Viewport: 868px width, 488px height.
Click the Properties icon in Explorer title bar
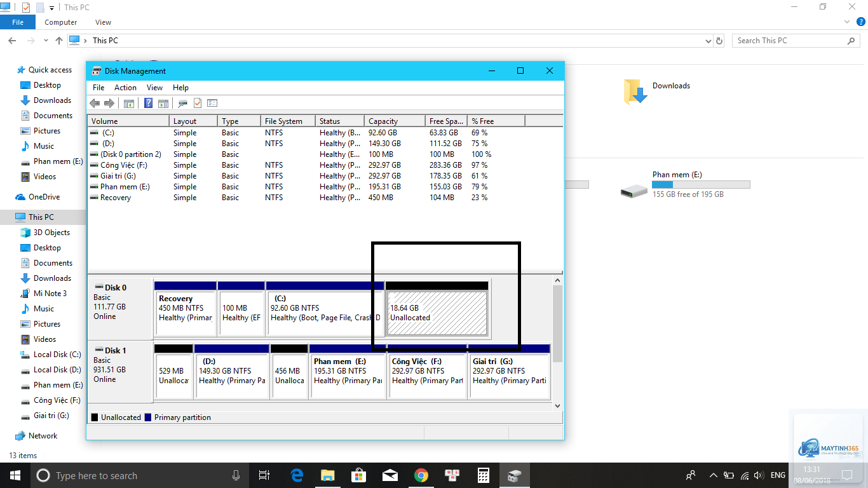[26, 7]
